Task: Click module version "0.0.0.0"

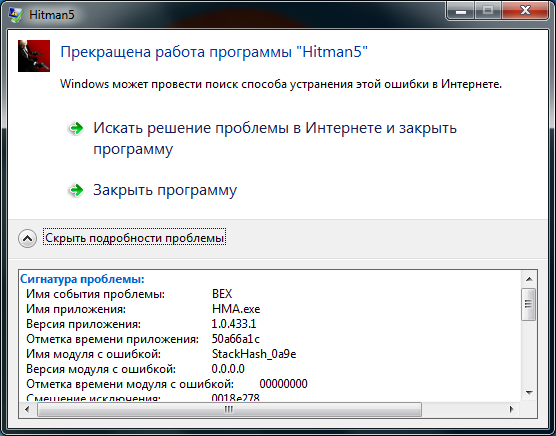Action: (228, 369)
